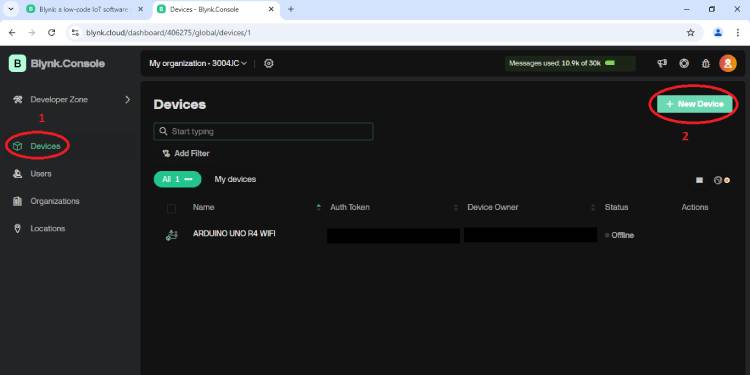Click the Actions column header
Image resolution: width=750 pixels, height=375 pixels.
[x=695, y=208]
